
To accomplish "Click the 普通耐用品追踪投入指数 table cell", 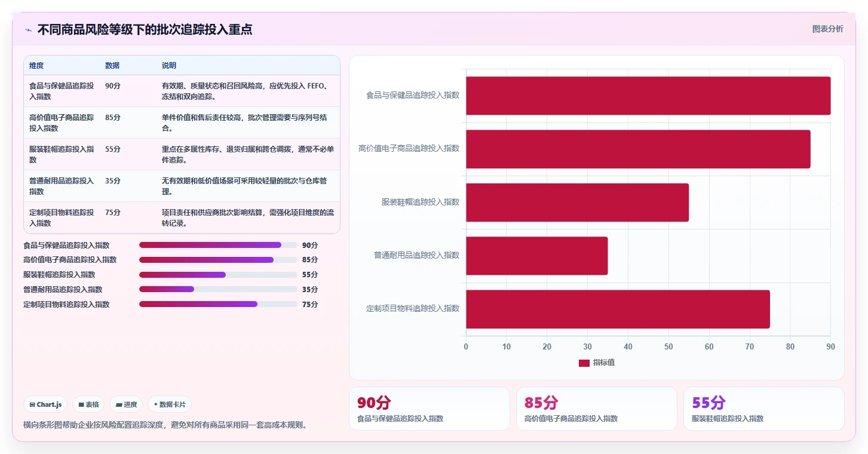I will pyautogui.click(x=62, y=186).
